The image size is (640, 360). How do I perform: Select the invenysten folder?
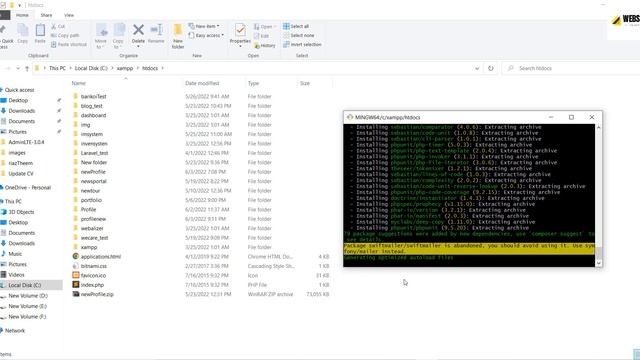click(x=94, y=144)
